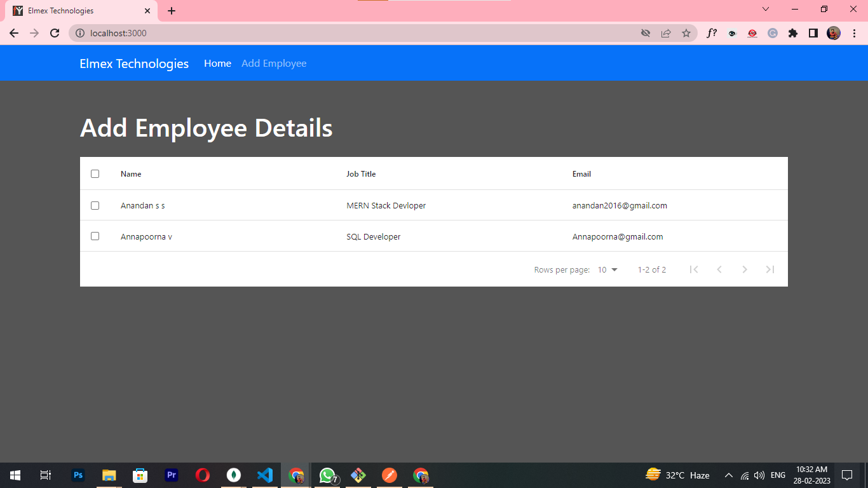Open the clock showing 10:32 AM

pos(811,475)
